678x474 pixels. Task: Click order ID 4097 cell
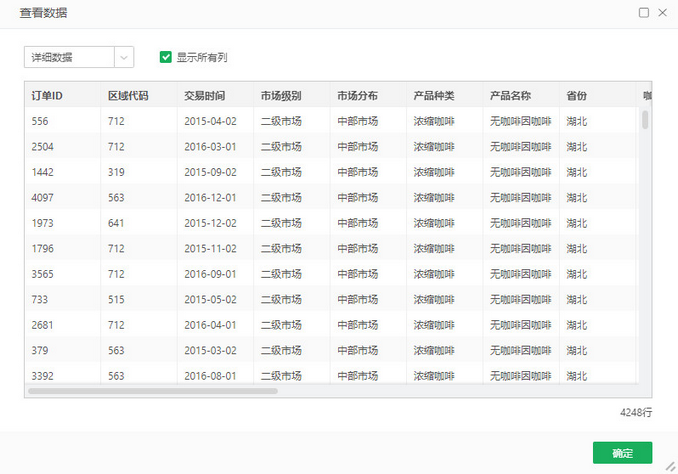(43, 197)
